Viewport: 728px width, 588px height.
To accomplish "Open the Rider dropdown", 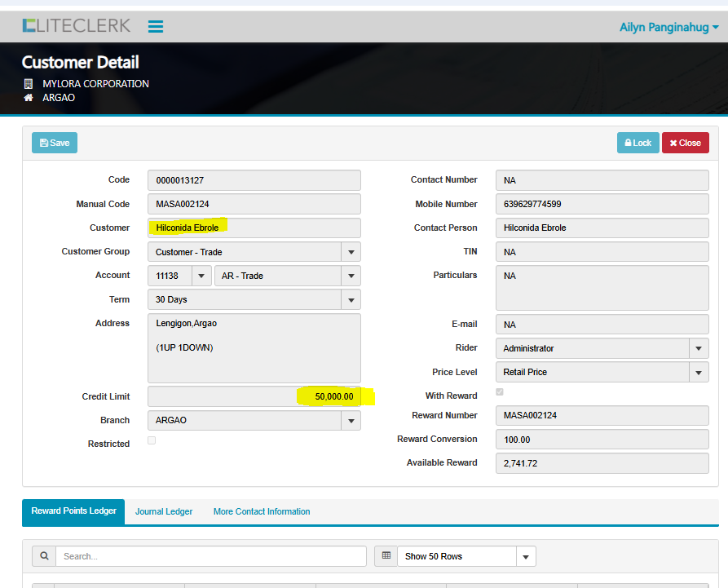I will click(698, 348).
